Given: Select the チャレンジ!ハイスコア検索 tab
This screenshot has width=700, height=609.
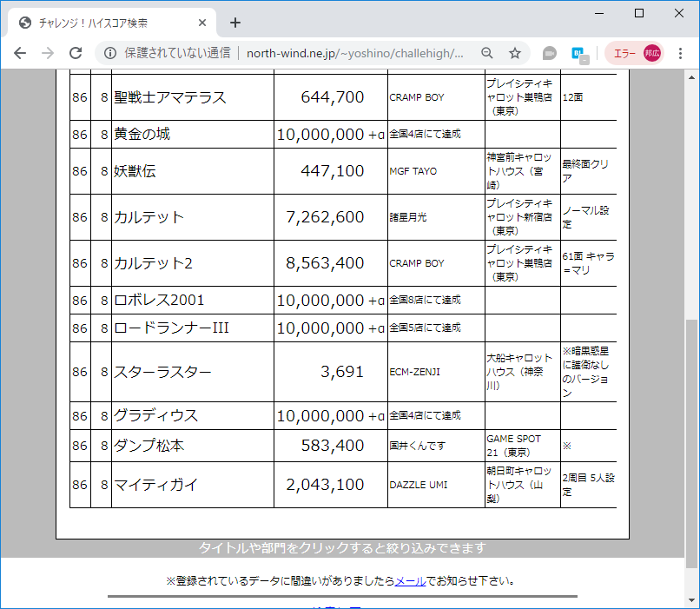Looking at the screenshot, I should point(104,23).
